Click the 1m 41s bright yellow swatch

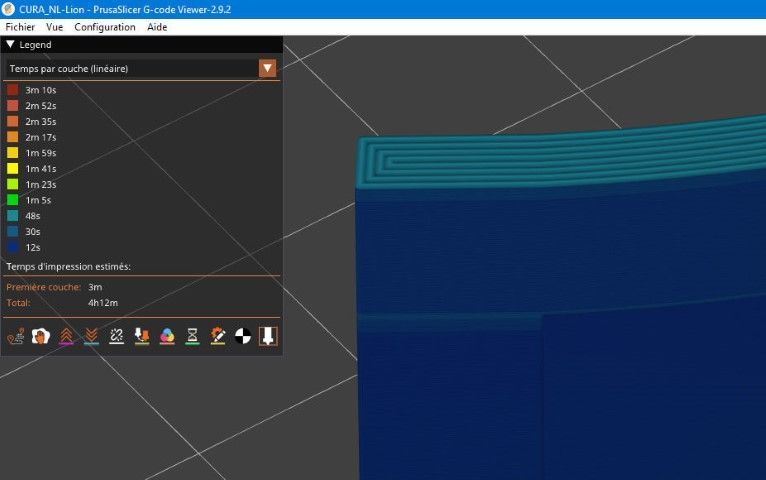tap(13, 168)
